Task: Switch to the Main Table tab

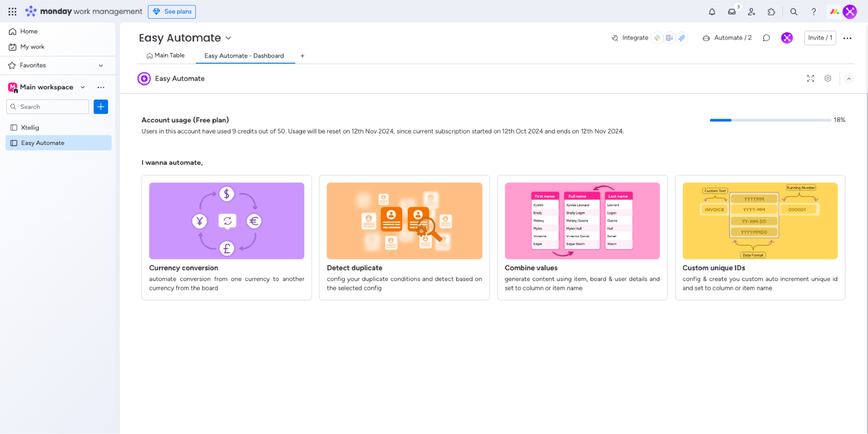Action: point(165,56)
